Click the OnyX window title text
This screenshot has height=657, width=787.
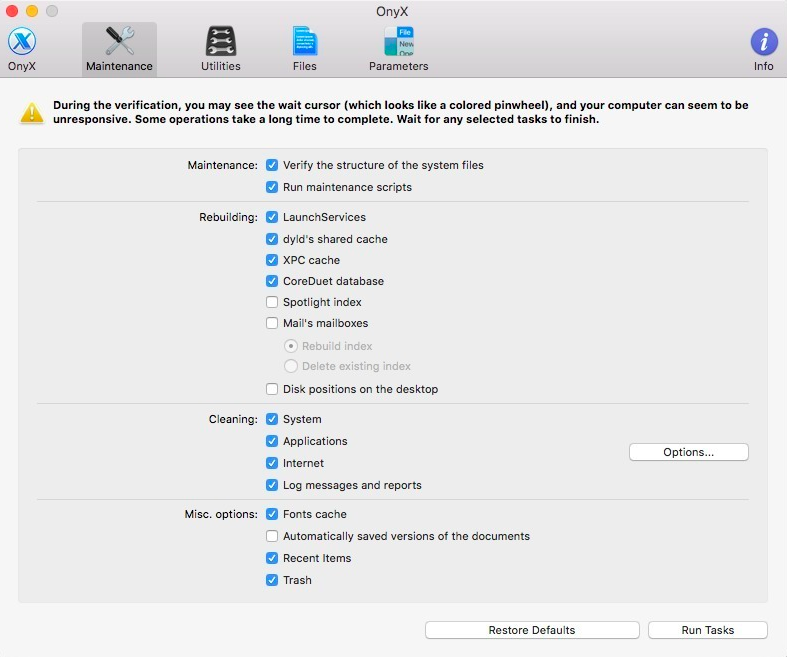[392, 12]
